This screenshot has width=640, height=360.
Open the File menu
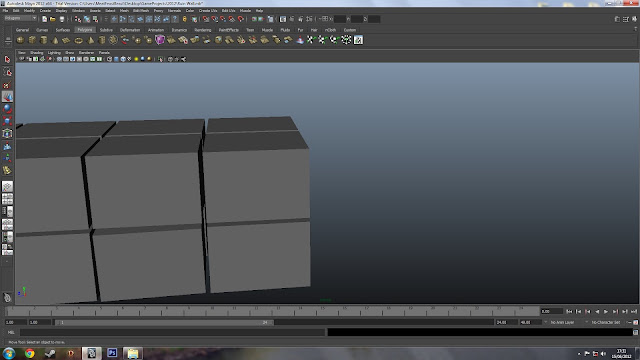[x=5, y=11]
